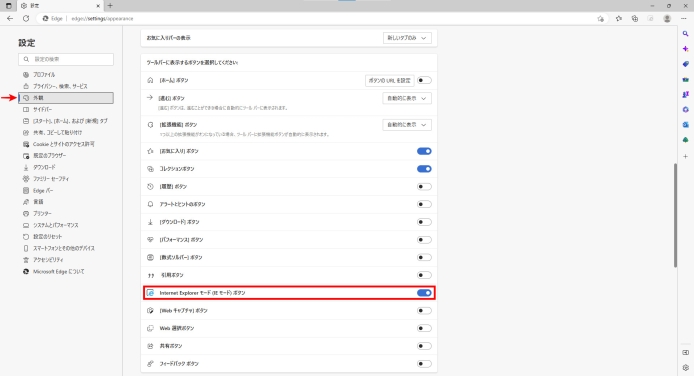Enable the [数式ソルバー] ボタン toggle
Image resolution: width=694 pixels, height=376 pixels.
(424, 257)
